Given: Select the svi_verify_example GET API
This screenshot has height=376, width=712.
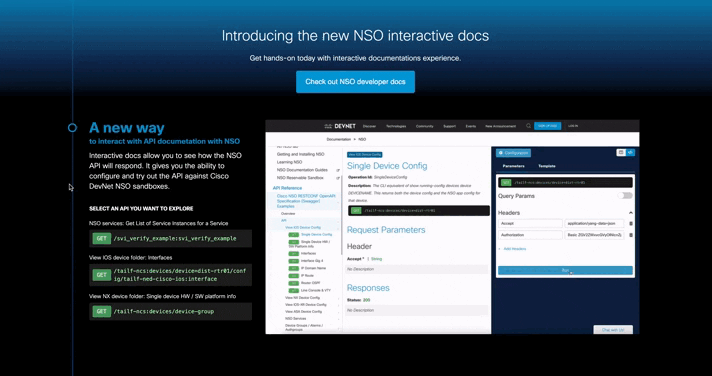Looking at the screenshot, I should [x=170, y=238].
